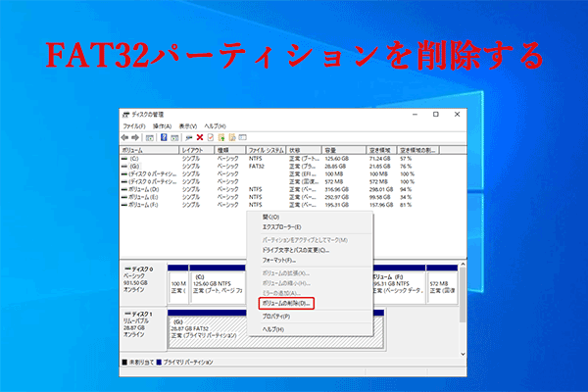This screenshot has height=392, width=588.
Task: Click the Back arrow in the toolbar
Action: coord(124,137)
